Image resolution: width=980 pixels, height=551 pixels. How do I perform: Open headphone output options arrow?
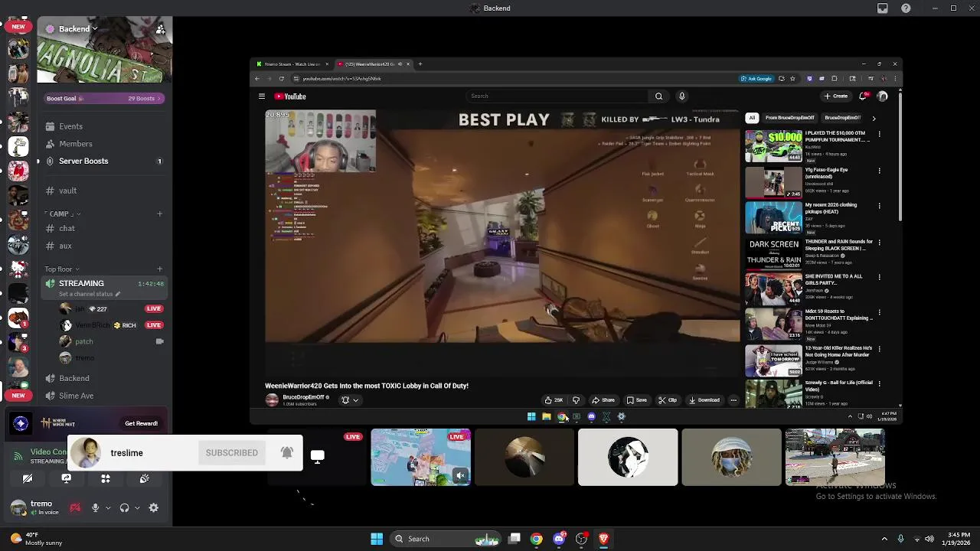137,508
